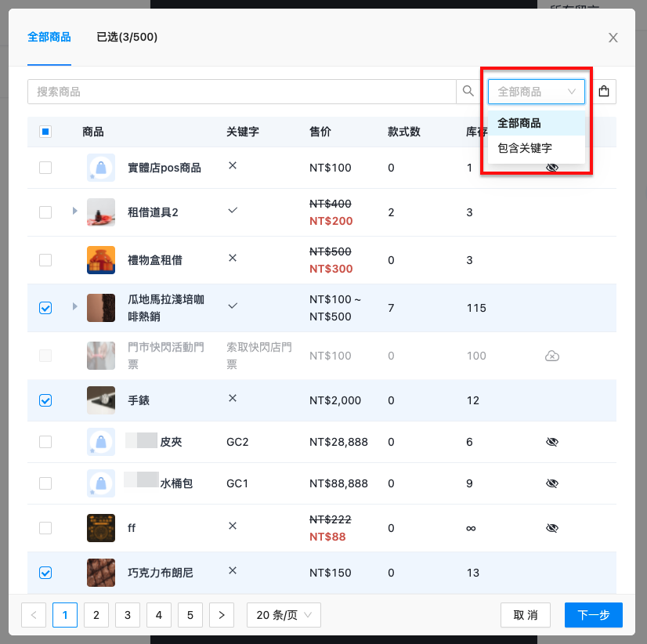The width and height of the screenshot is (647, 644).
Task: Click the X keyword mark for 巧克力布朗尼
Action: 233,570
